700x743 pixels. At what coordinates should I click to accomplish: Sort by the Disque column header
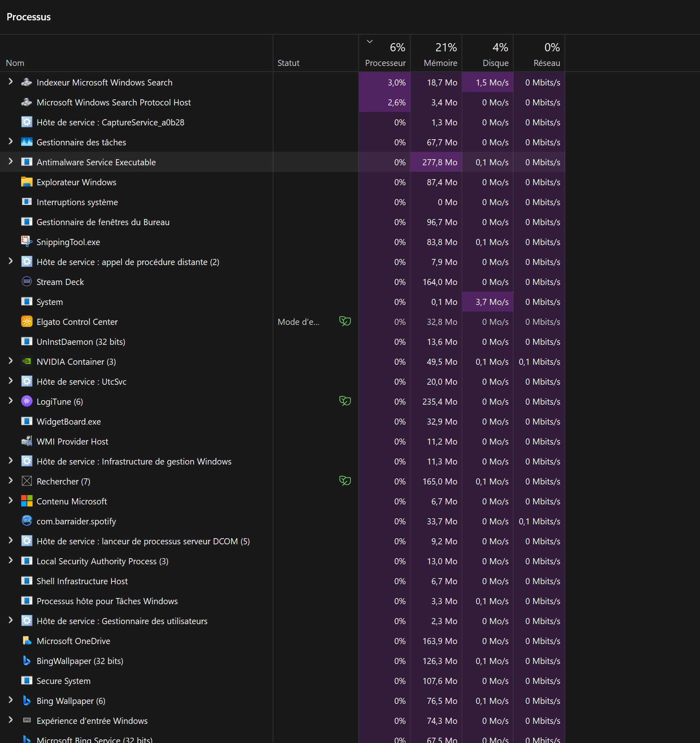(488, 53)
